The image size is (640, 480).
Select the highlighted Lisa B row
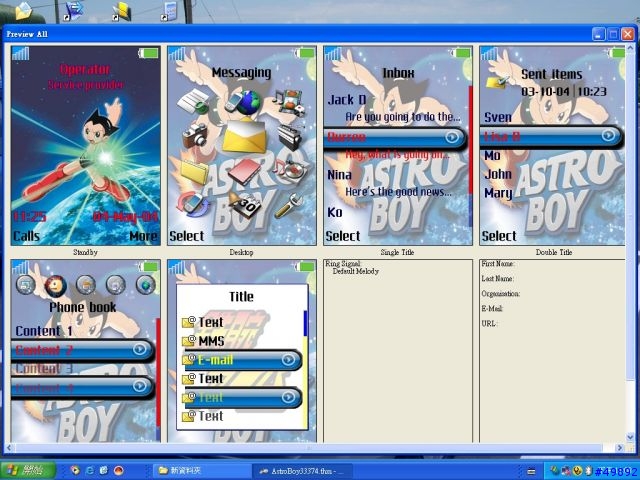point(551,136)
